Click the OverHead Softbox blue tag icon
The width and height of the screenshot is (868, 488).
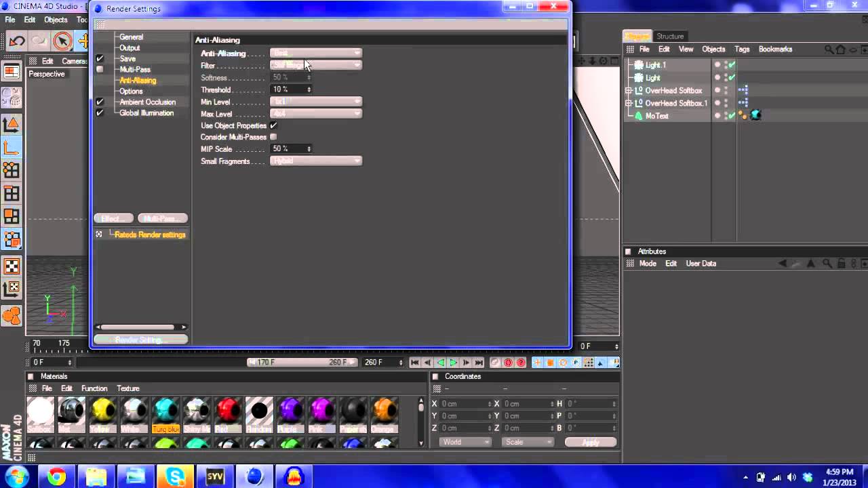[x=743, y=90]
